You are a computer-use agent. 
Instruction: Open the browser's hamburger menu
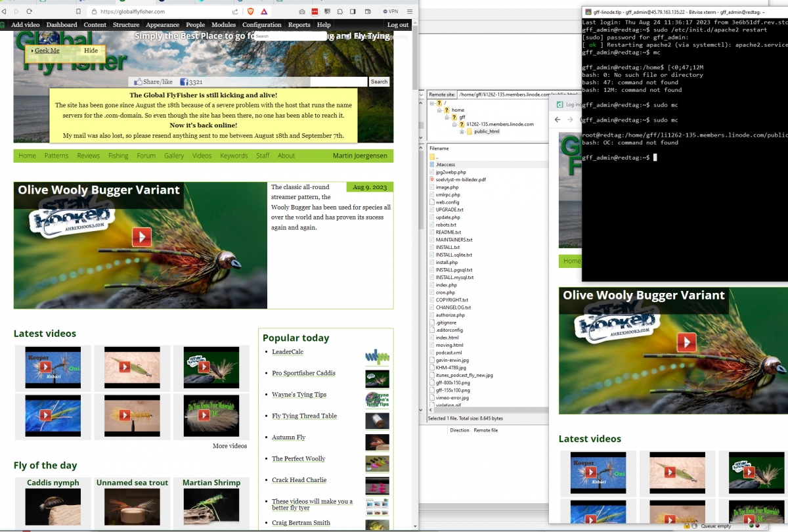pos(410,12)
